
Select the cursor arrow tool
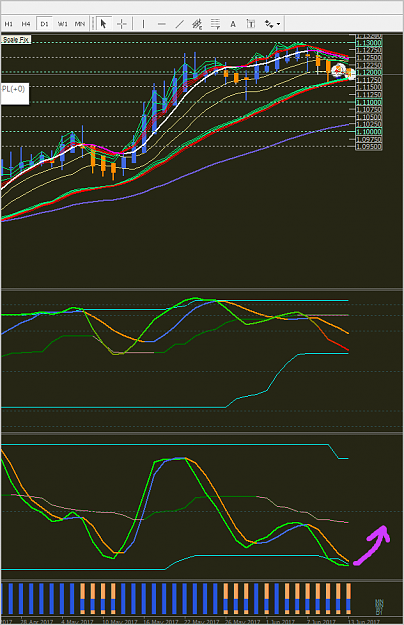[x=103, y=24]
